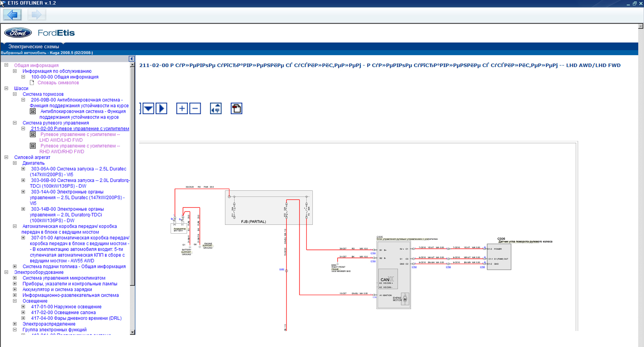Collapse the Освещение tree node
The image size is (644, 347).
[15, 301]
